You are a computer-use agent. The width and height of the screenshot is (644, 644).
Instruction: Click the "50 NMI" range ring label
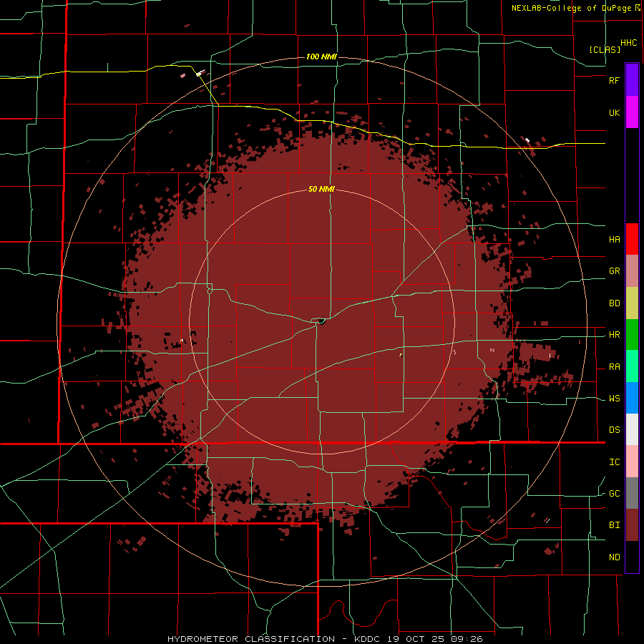point(321,190)
